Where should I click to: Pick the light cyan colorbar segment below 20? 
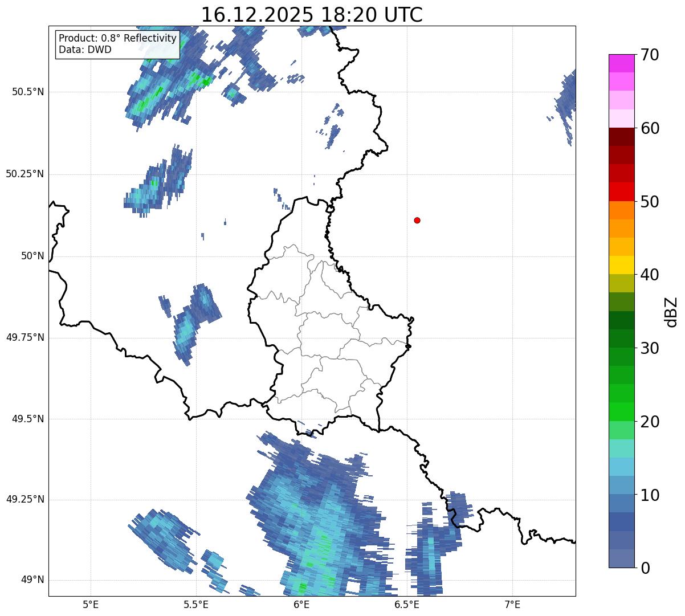click(x=622, y=448)
